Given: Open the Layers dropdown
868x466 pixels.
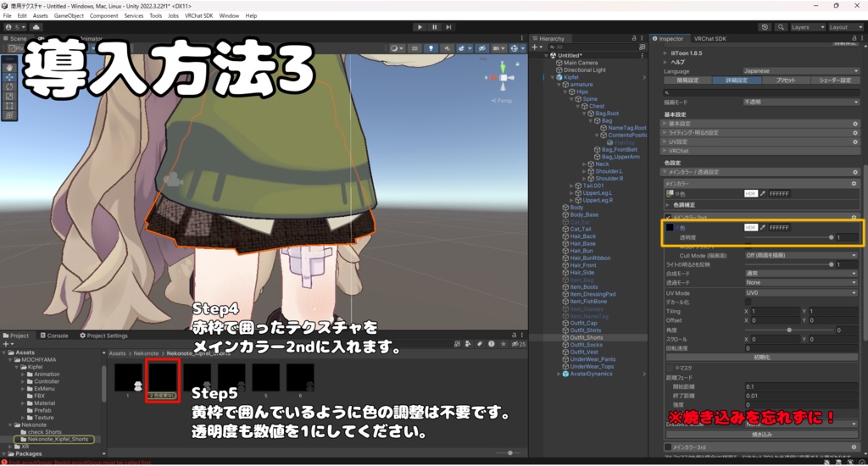Looking at the screenshot, I should pos(808,27).
